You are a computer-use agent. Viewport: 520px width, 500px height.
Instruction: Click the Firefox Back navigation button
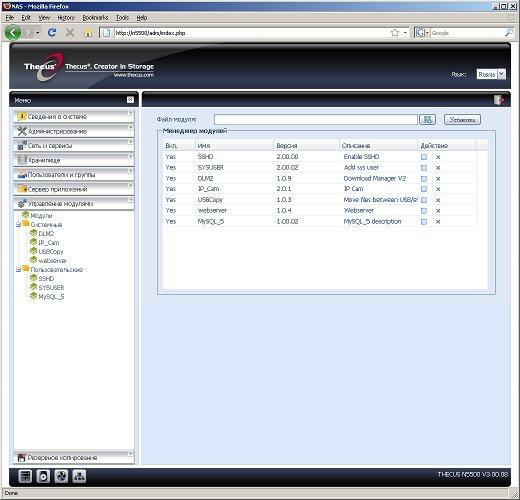pyautogui.click(x=13, y=33)
